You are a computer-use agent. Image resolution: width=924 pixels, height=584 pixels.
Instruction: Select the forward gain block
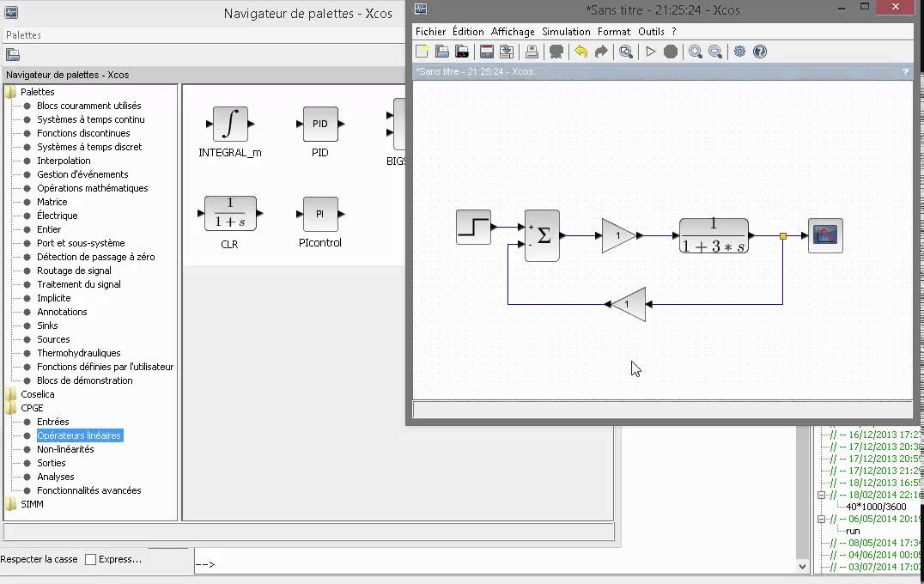coord(619,235)
